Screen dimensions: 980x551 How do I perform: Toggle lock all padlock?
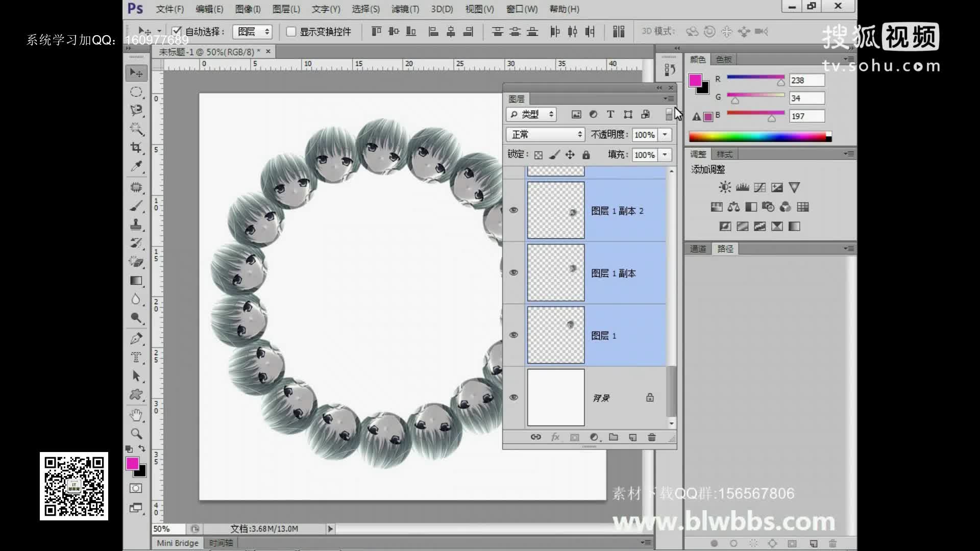586,155
